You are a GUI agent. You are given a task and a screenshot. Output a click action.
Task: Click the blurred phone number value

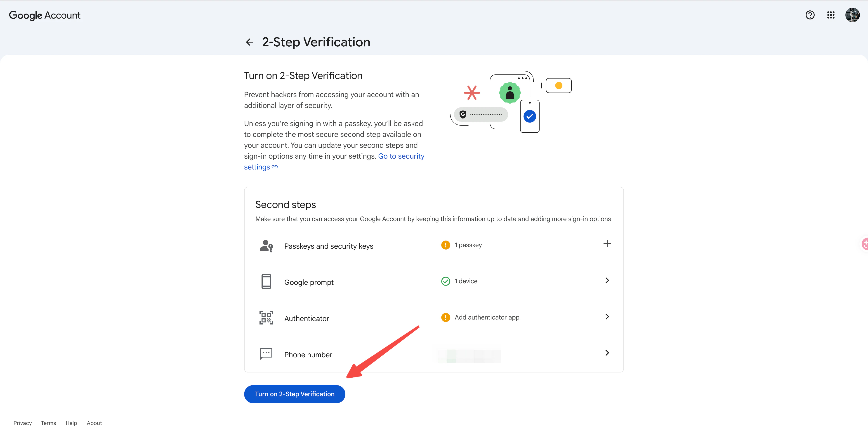pos(469,356)
